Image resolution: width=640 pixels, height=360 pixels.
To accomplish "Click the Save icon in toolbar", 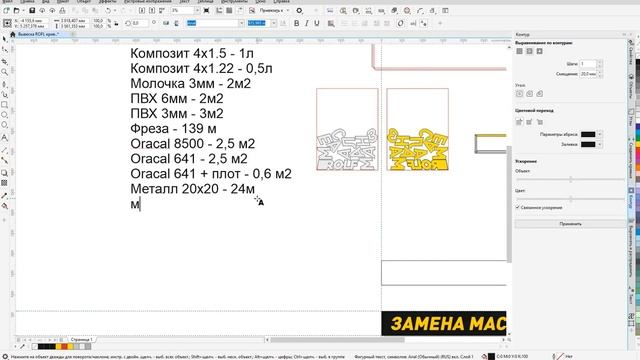I will pos(32,10).
